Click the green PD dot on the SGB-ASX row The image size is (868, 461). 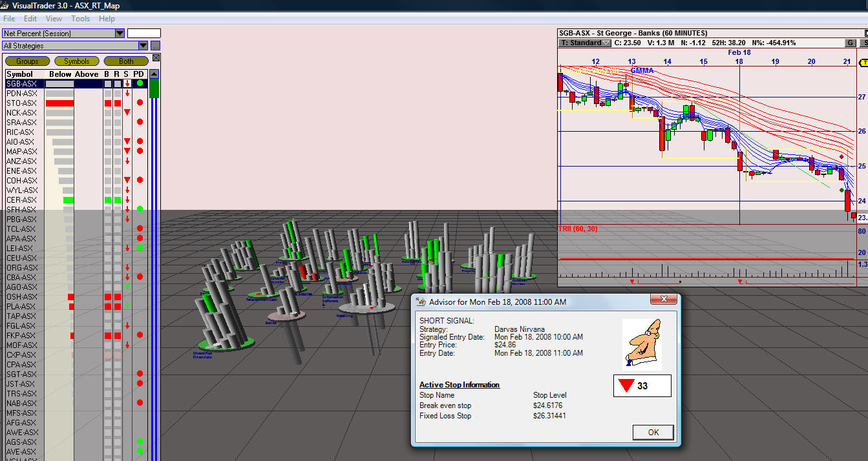point(140,83)
